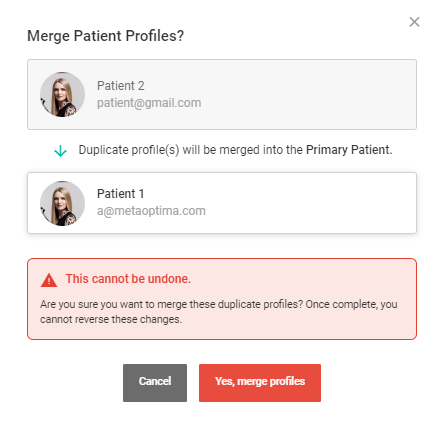Click empty area of Patient 1 card
The width and height of the screenshot is (442, 430).
coord(300,203)
